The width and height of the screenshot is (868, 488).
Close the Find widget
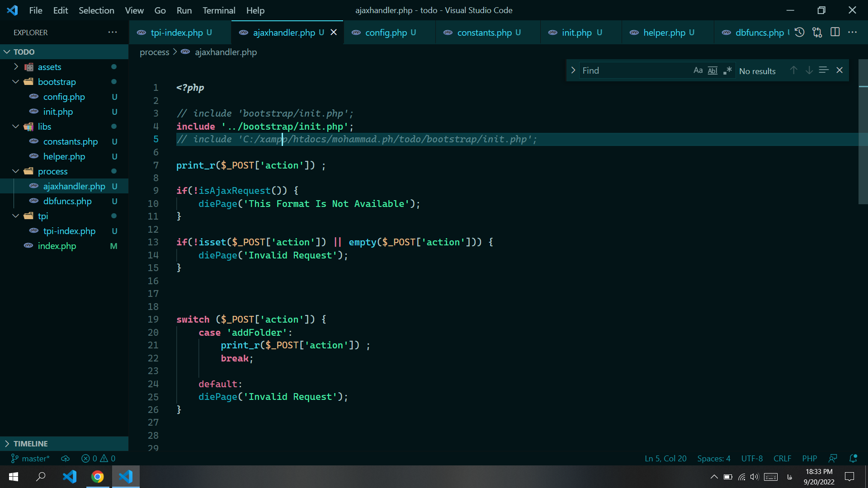840,70
